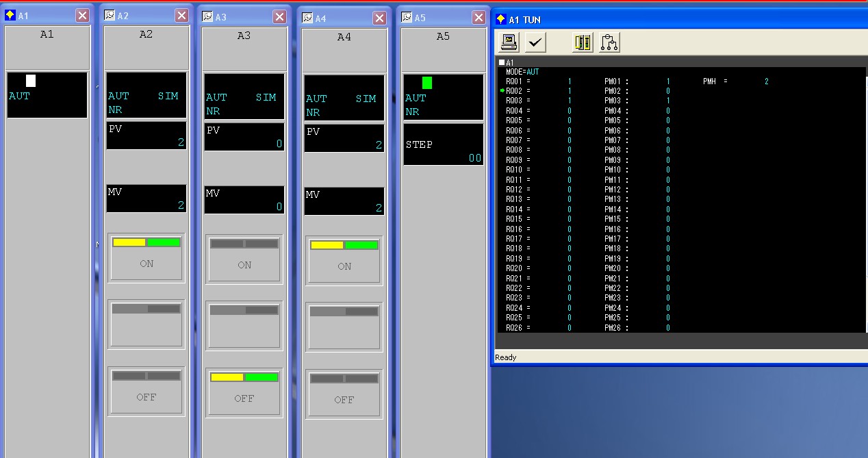Click the STEP display on A5 faceplate
Image resolution: width=868 pixels, height=458 pixels.
[x=443, y=144]
